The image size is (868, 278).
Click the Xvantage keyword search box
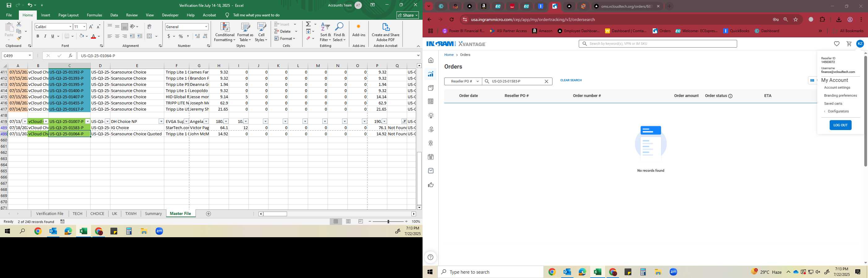[658, 44]
